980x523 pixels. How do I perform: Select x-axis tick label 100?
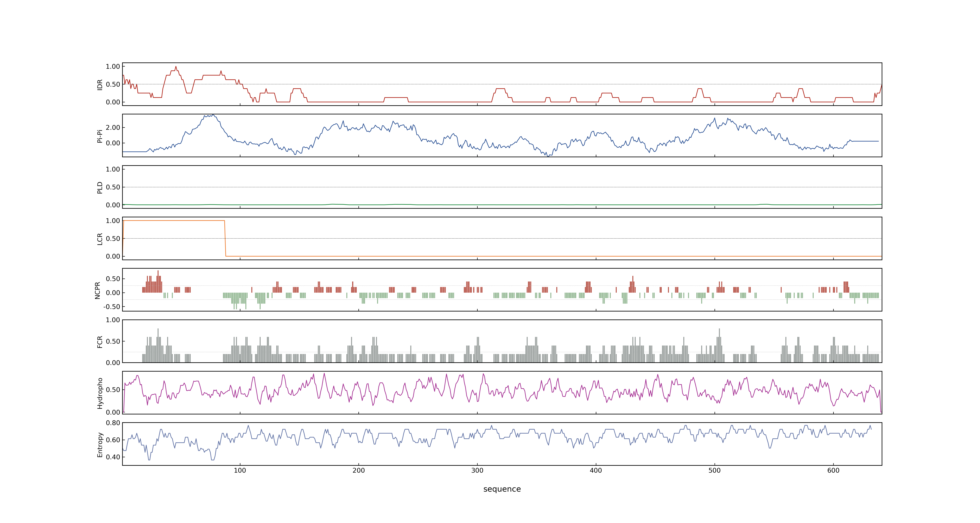point(240,470)
